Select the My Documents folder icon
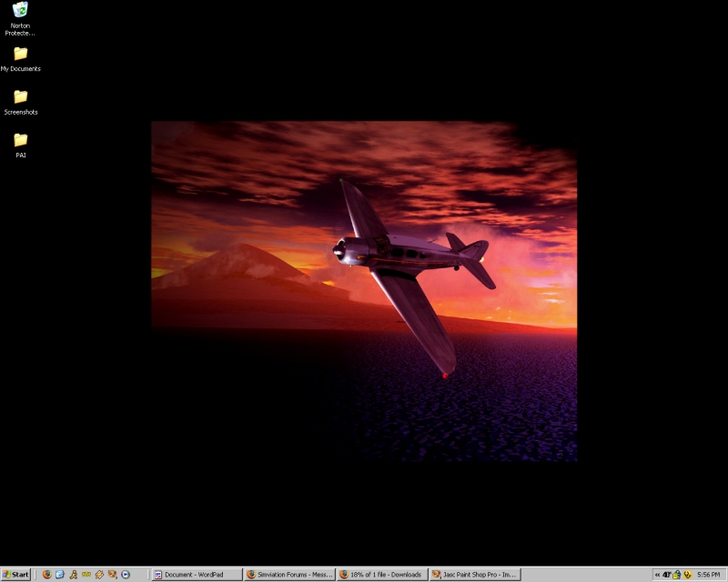Screen dimensions: 728x582 pyautogui.click(x=20, y=59)
